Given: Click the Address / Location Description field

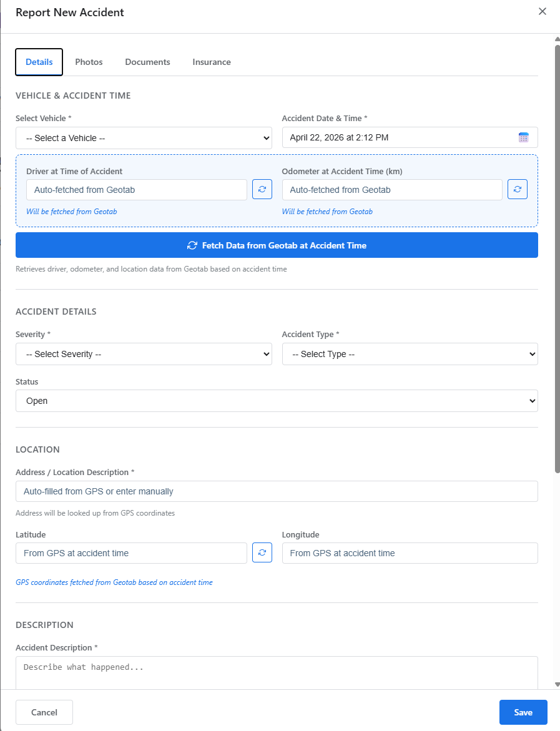Looking at the screenshot, I should (277, 491).
